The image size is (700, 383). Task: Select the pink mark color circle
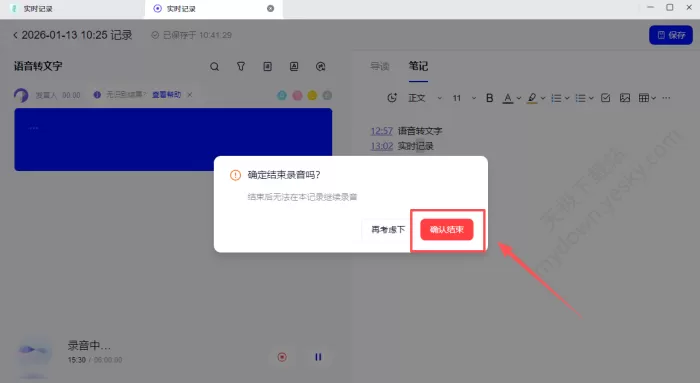pyautogui.click(x=297, y=95)
